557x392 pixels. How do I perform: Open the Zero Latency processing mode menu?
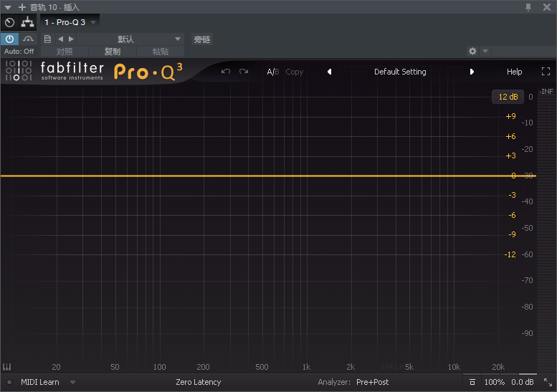tap(199, 382)
